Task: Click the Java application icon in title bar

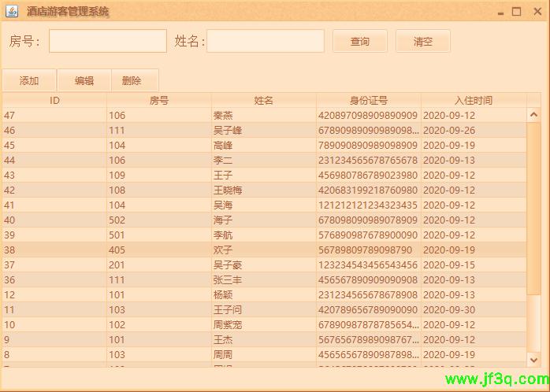Action: [x=11, y=12]
